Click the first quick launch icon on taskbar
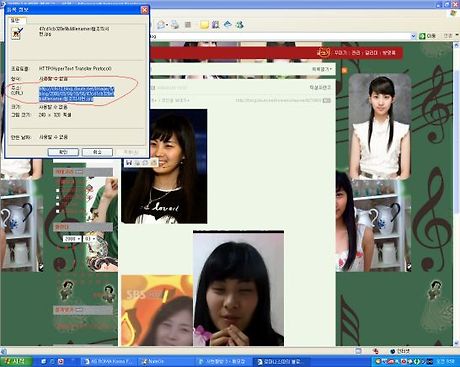The height and width of the screenshot is (367, 460). (43, 361)
